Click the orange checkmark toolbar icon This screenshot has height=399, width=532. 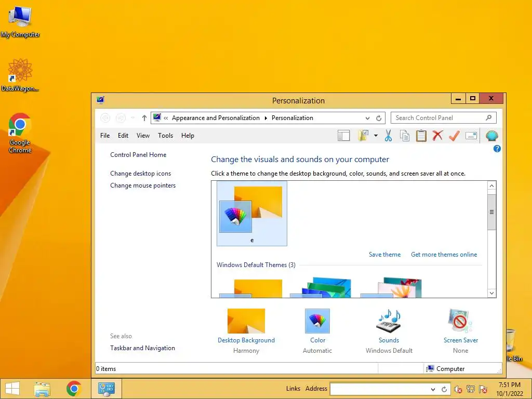[454, 136]
